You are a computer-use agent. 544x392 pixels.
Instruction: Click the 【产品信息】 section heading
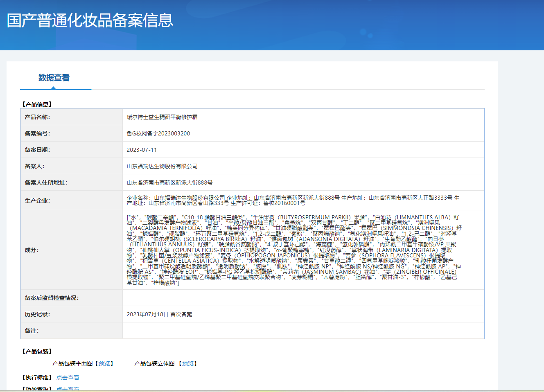point(37,104)
